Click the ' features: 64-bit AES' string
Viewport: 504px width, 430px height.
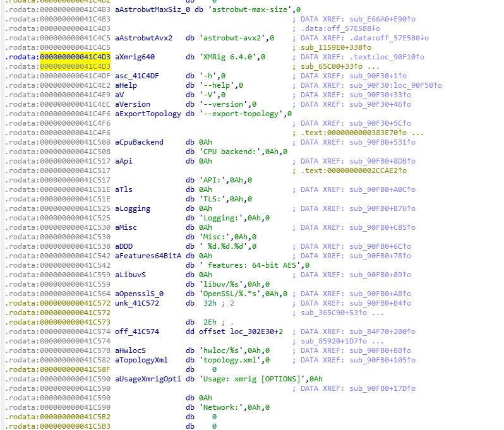(x=249, y=265)
